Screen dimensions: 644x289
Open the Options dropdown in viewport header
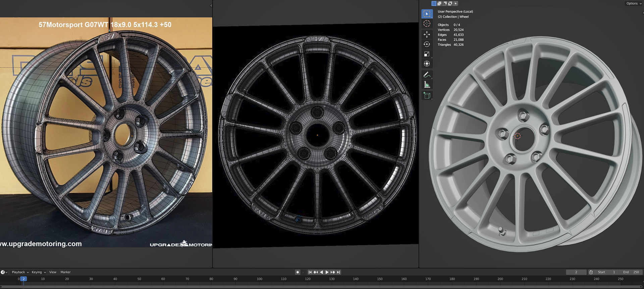[x=634, y=3]
